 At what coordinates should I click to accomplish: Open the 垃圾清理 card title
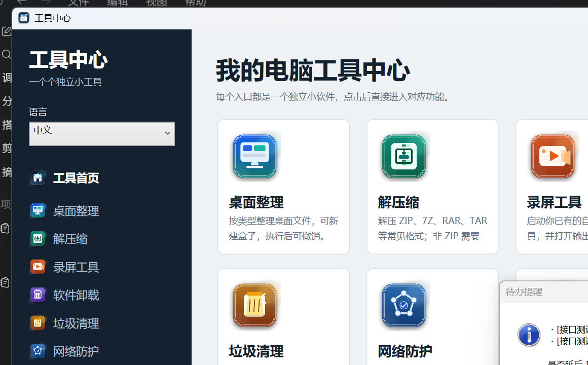click(x=256, y=351)
